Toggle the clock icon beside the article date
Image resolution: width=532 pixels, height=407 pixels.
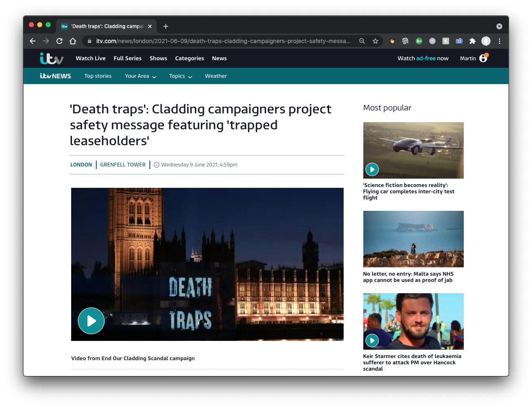pyautogui.click(x=156, y=164)
